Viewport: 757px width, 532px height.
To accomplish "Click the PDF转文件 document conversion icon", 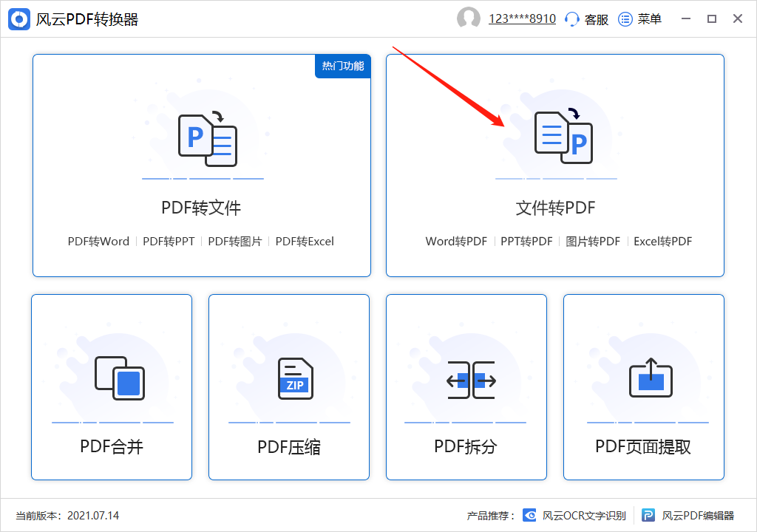I will (x=208, y=139).
